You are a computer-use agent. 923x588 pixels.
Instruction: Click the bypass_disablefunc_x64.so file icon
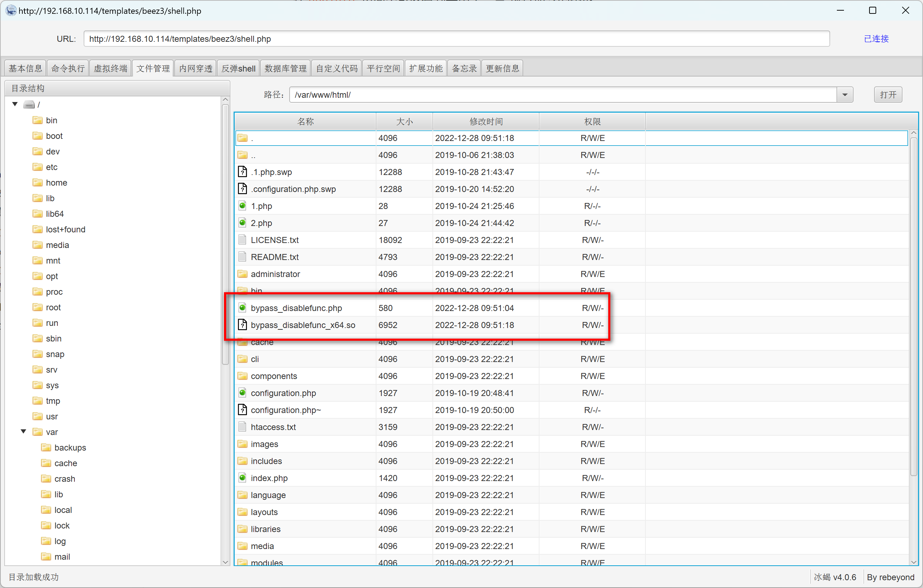coord(242,324)
